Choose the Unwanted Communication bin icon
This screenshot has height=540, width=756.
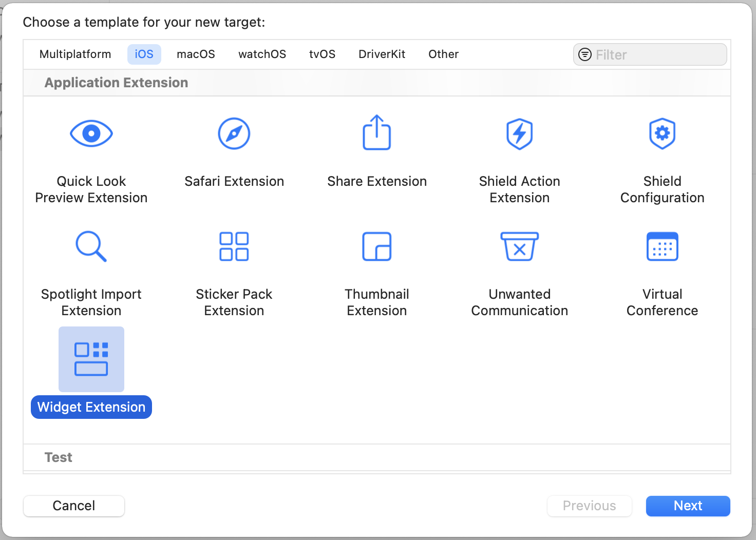pos(520,246)
